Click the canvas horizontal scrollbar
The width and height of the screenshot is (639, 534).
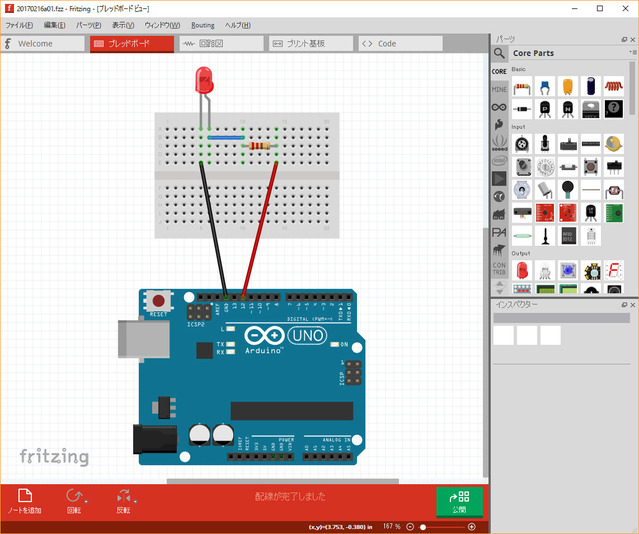[x=282, y=481]
